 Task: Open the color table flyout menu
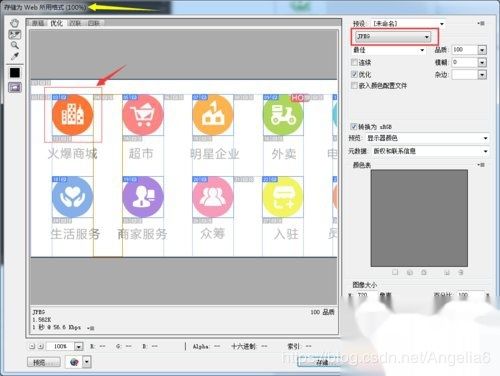pos(481,165)
